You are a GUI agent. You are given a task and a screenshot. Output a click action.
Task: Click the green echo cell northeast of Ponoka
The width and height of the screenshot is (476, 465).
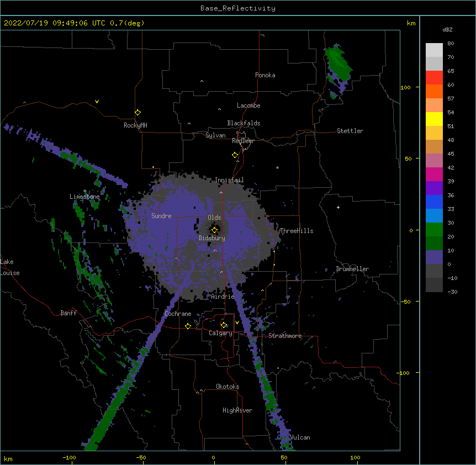[x=337, y=65]
